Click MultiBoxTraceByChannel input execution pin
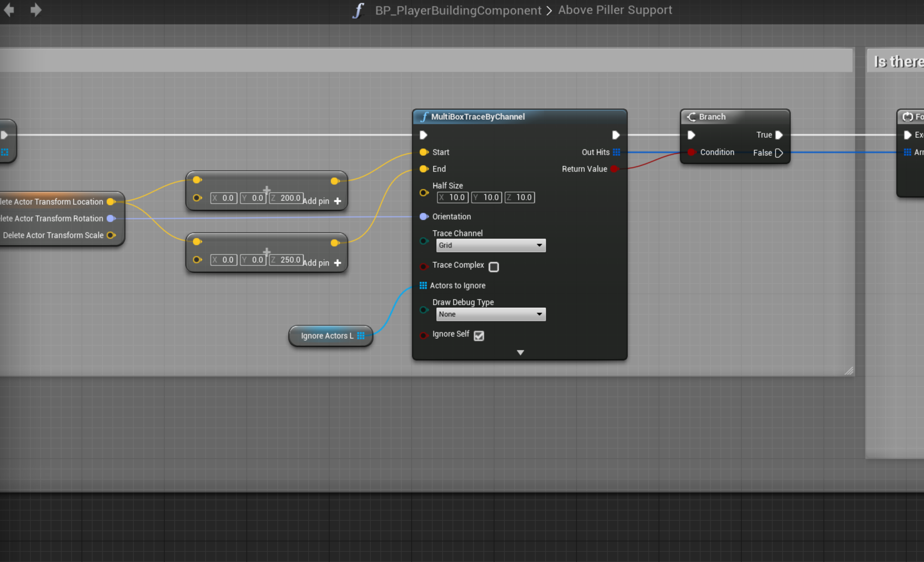Viewport: 924px width, 562px height. (423, 135)
